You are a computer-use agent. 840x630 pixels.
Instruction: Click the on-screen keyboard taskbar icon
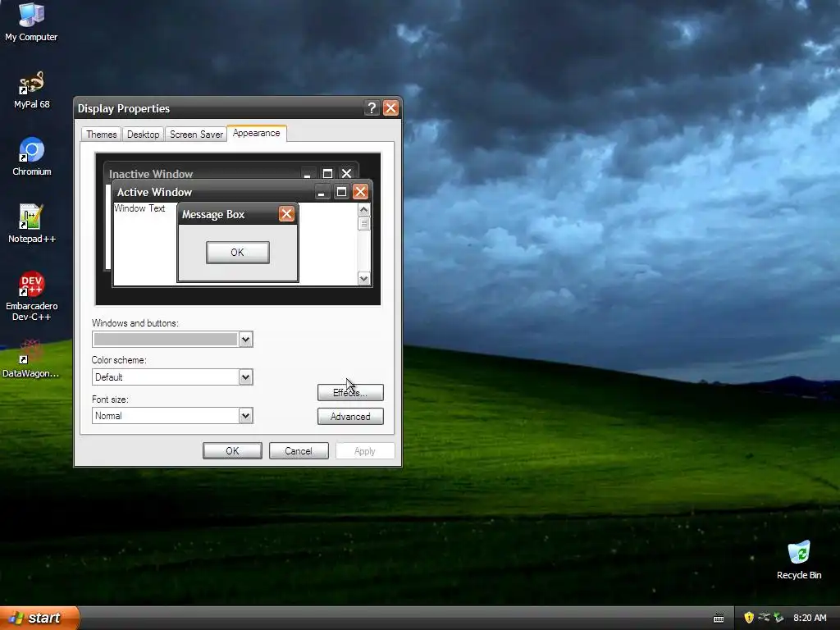tap(719, 619)
